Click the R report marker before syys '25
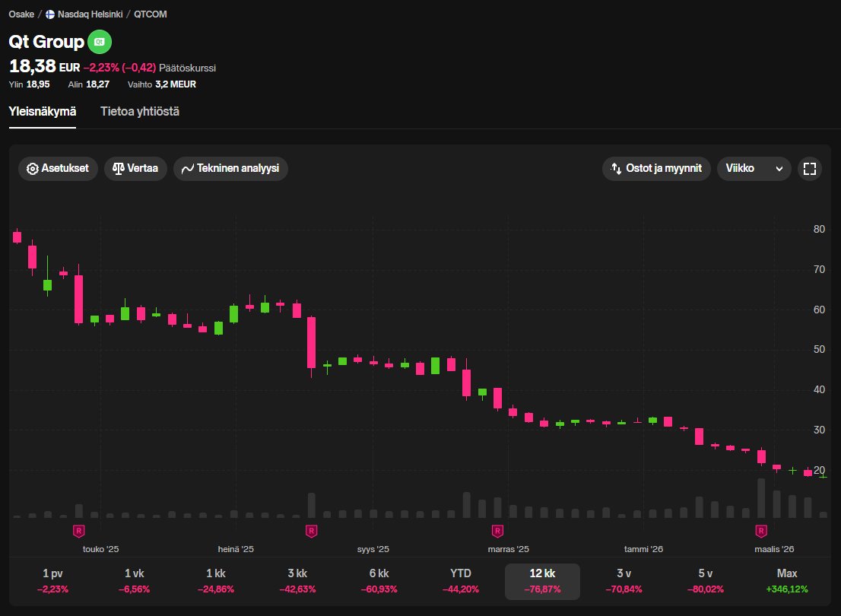This screenshot has height=616, width=841. pos(311,532)
